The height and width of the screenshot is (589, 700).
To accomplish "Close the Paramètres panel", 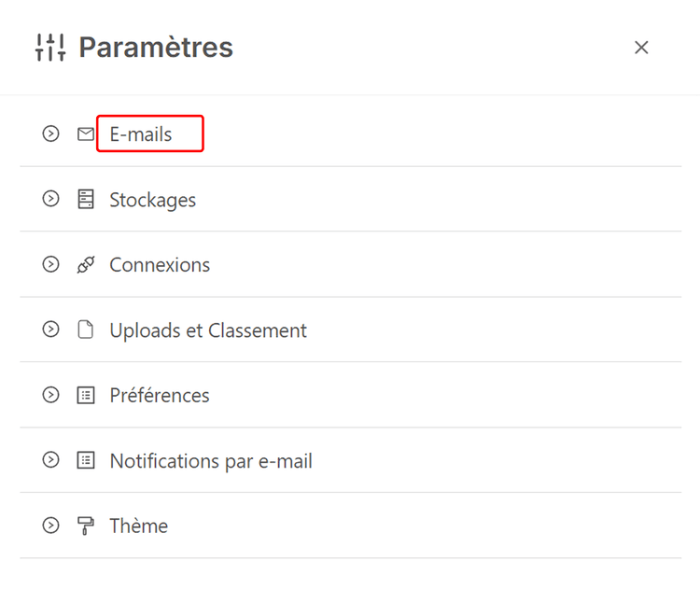I will (x=641, y=48).
